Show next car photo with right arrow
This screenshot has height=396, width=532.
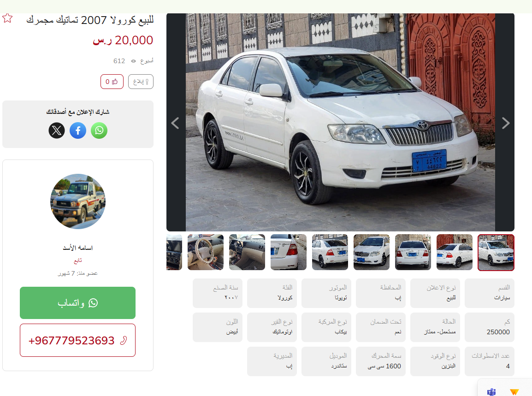coord(506,123)
